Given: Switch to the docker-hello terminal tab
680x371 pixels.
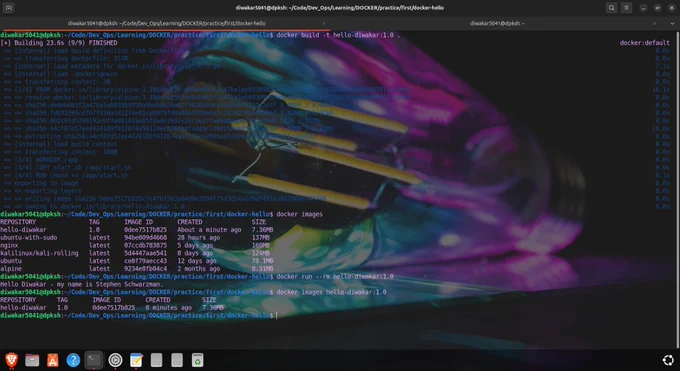Looking at the screenshot, I should [x=166, y=23].
